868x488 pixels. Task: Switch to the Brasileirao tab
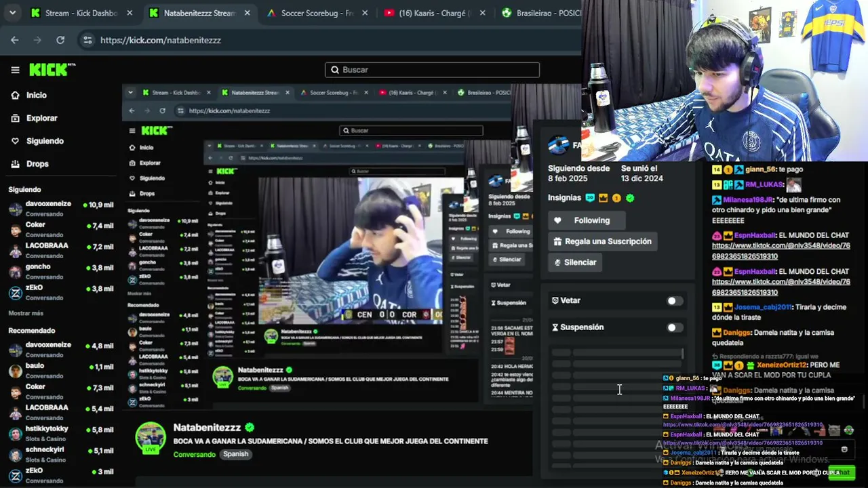539,13
